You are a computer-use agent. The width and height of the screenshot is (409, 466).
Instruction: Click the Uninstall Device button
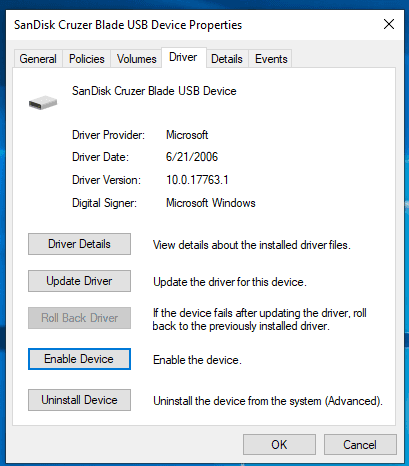coord(79,400)
